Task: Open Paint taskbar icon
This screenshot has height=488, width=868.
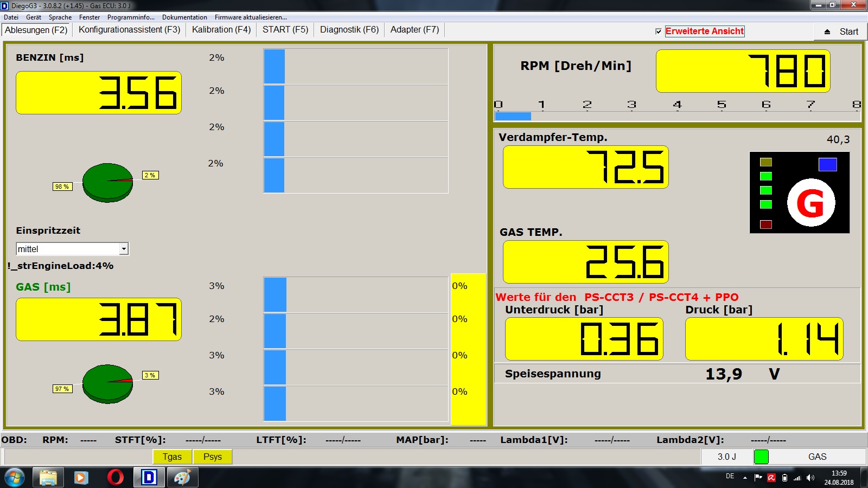Action: [182, 478]
